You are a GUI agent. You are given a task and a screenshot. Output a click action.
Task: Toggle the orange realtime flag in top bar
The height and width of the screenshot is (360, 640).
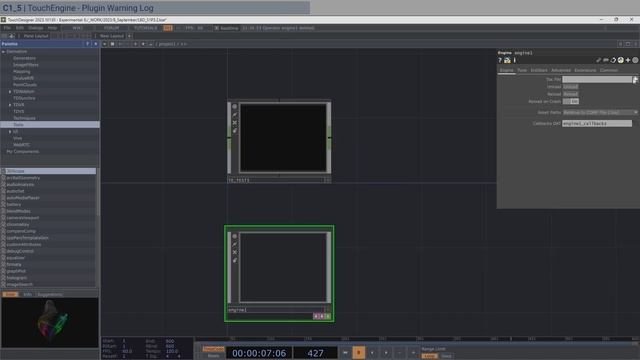168,28
